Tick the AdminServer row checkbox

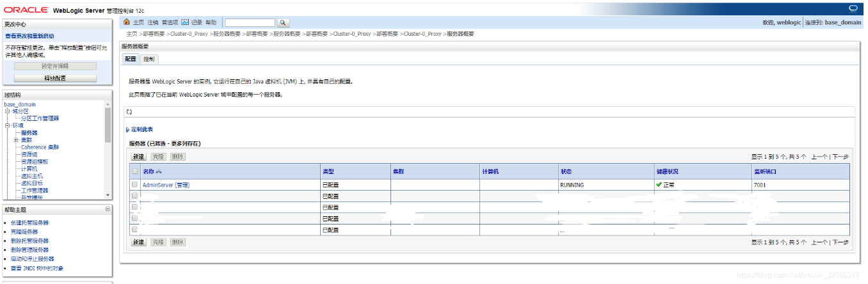tap(134, 184)
